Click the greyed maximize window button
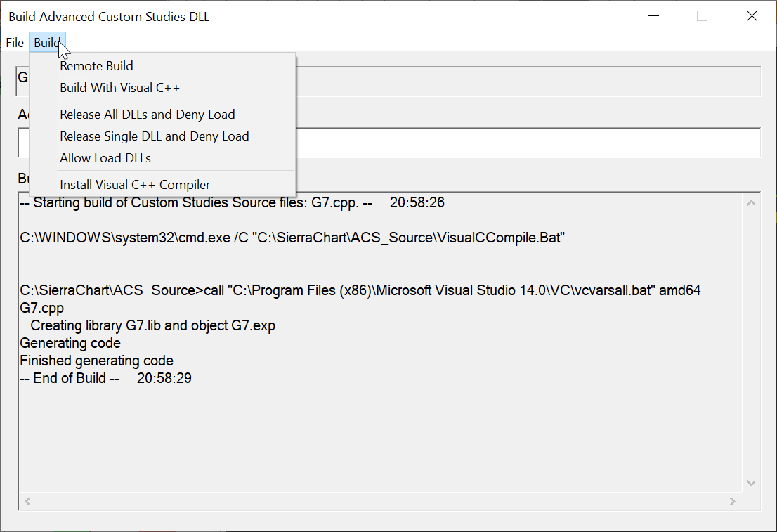This screenshot has width=777, height=532. coord(702,16)
